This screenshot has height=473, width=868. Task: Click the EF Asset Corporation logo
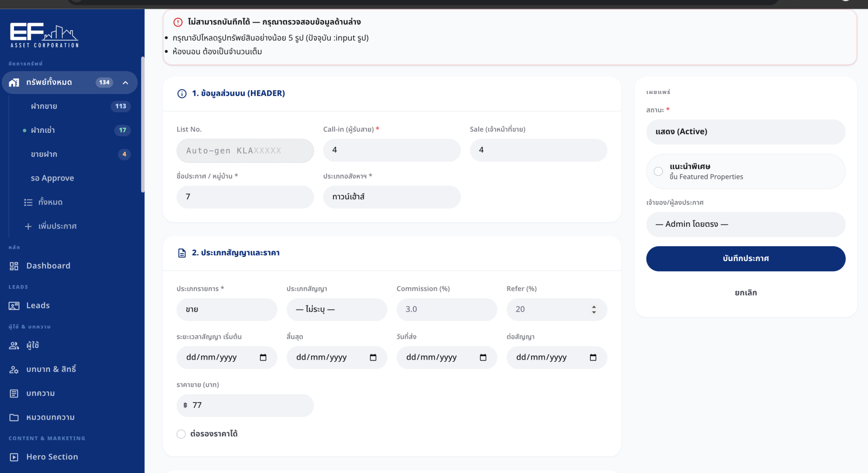(x=44, y=35)
